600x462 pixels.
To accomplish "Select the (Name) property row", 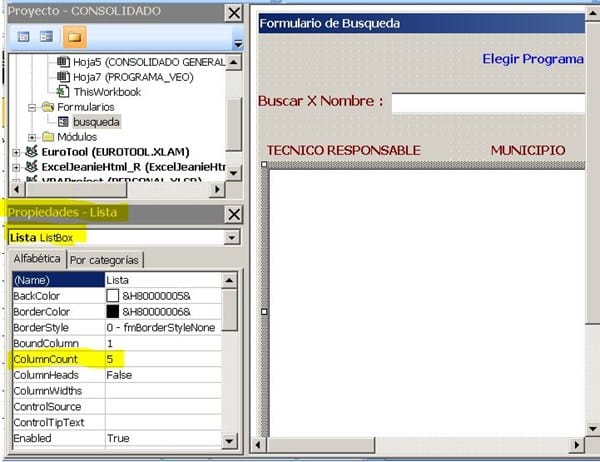I will pyautogui.click(x=117, y=280).
